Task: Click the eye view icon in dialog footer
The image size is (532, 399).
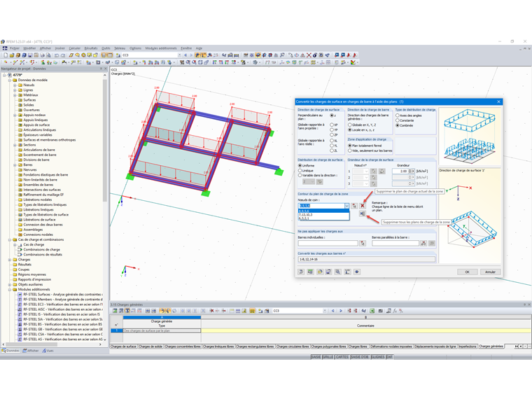Action: [356, 272]
